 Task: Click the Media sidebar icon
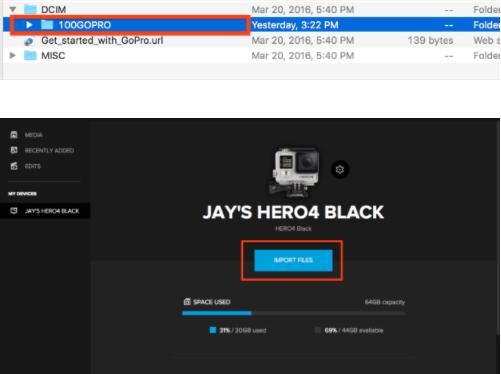tap(14, 135)
